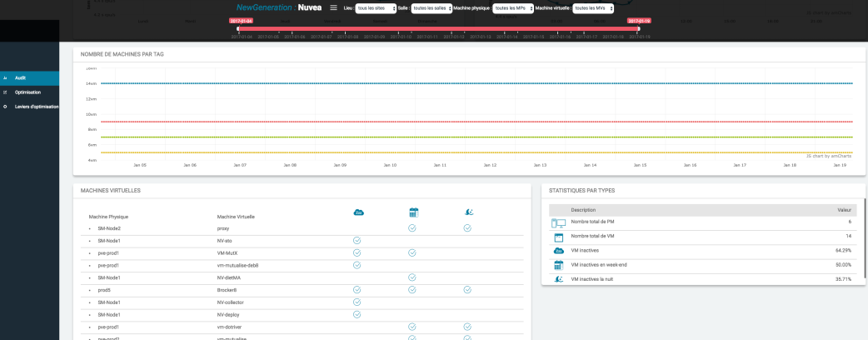Click the inactive check mark for NV-sto
This screenshot has height=340, width=868.
point(357,240)
